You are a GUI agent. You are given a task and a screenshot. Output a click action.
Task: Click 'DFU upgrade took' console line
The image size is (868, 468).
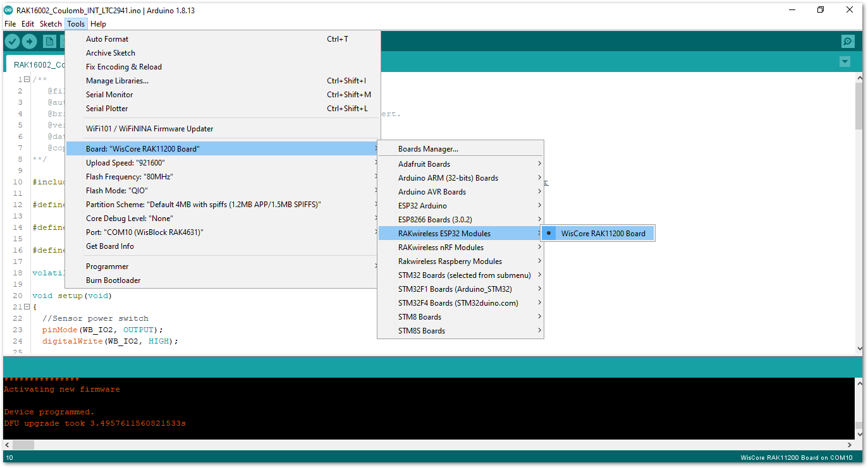tap(95, 423)
